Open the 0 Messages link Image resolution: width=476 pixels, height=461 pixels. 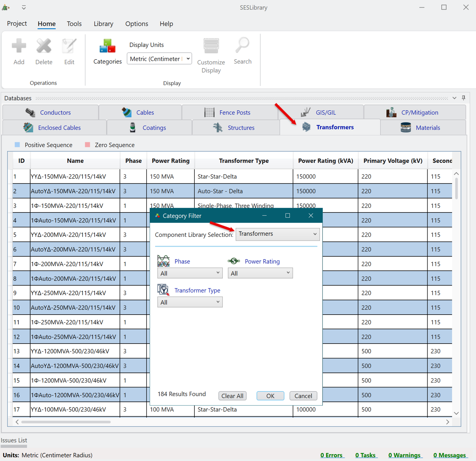(450, 455)
